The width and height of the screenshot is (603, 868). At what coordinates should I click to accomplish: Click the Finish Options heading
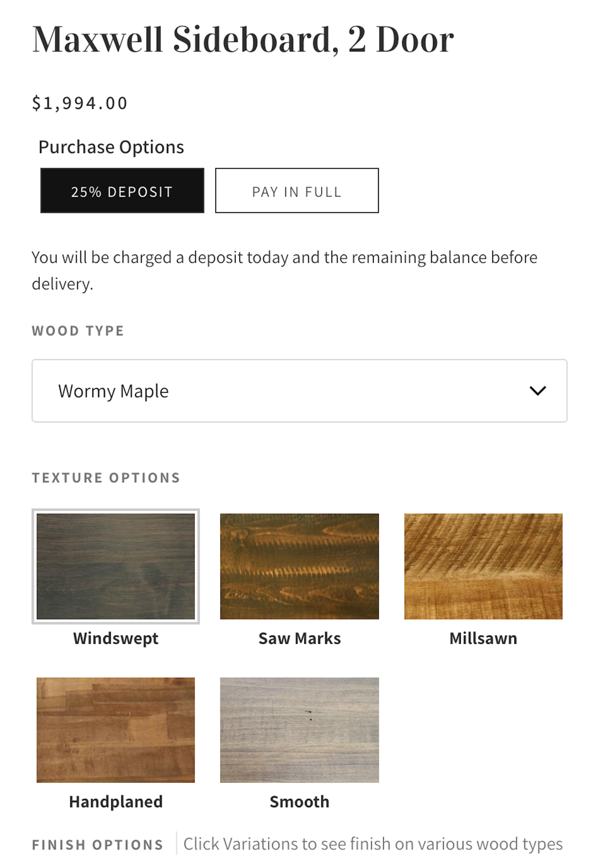(x=98, y=845)
